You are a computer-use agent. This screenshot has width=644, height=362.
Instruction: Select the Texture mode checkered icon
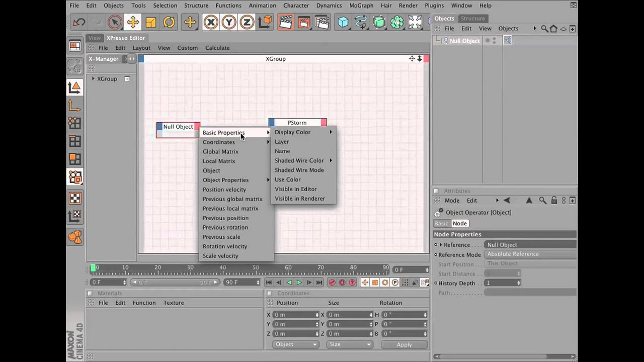tap(75, 198)
